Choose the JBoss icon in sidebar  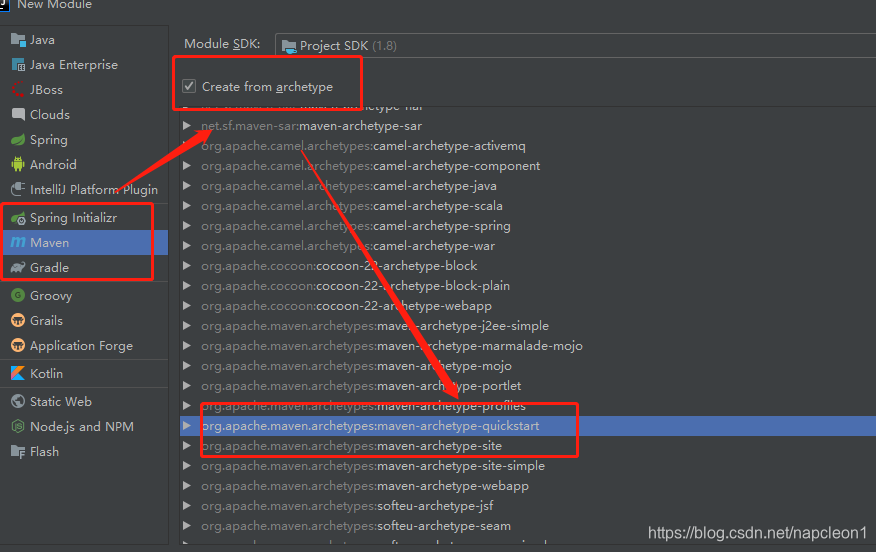click(x=18, y=89)
